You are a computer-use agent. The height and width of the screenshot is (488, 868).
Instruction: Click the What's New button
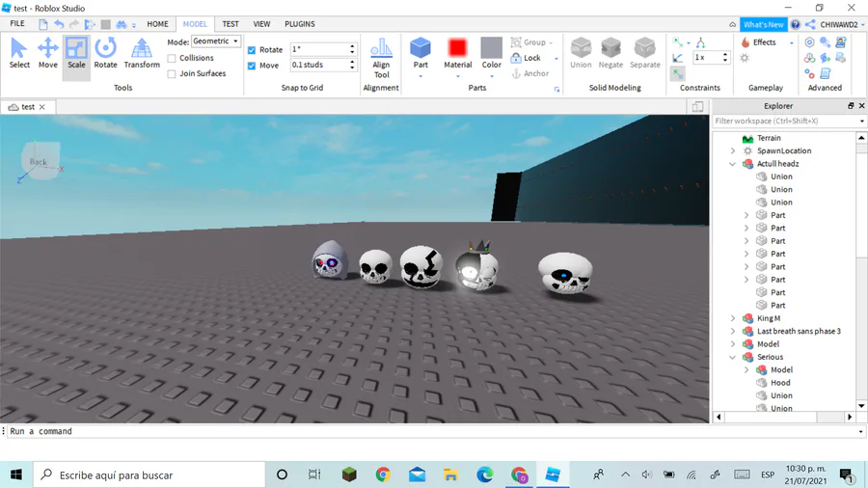coord(763,24)
